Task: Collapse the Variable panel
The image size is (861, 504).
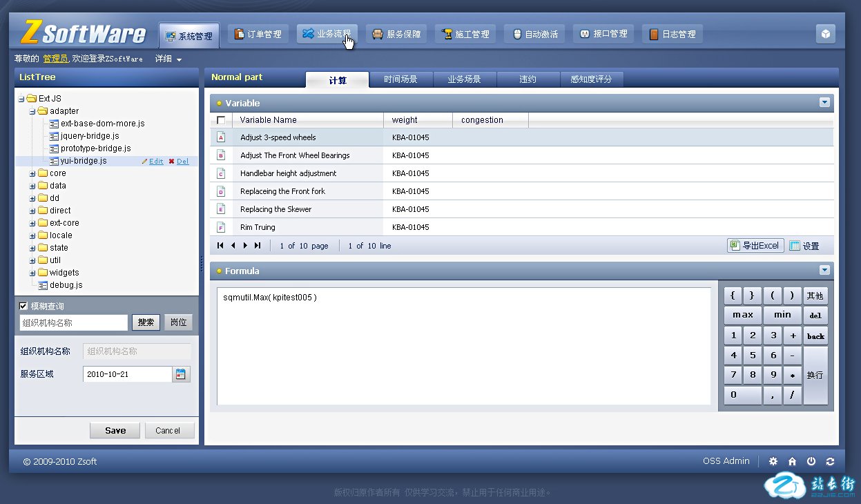Action: coord(824,102)
